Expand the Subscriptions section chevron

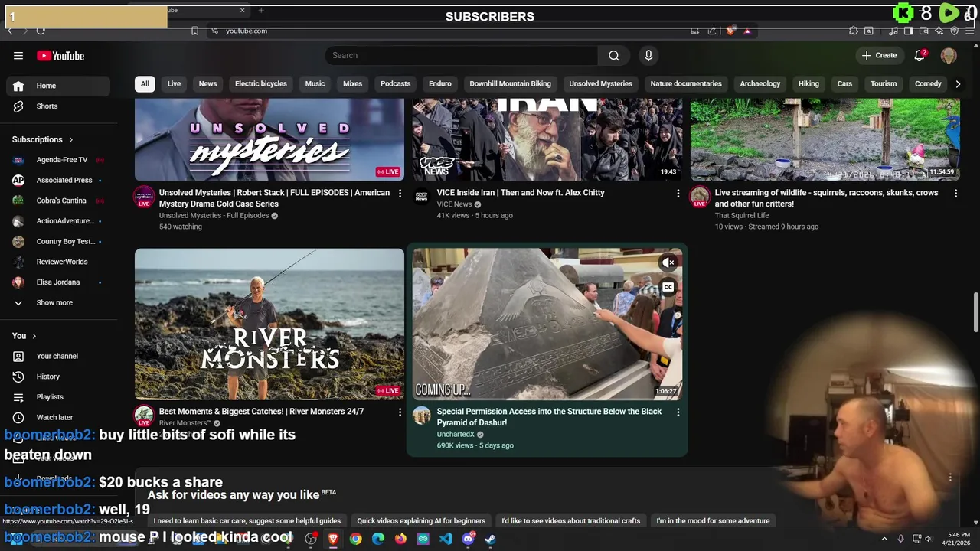tap(70, 139)
